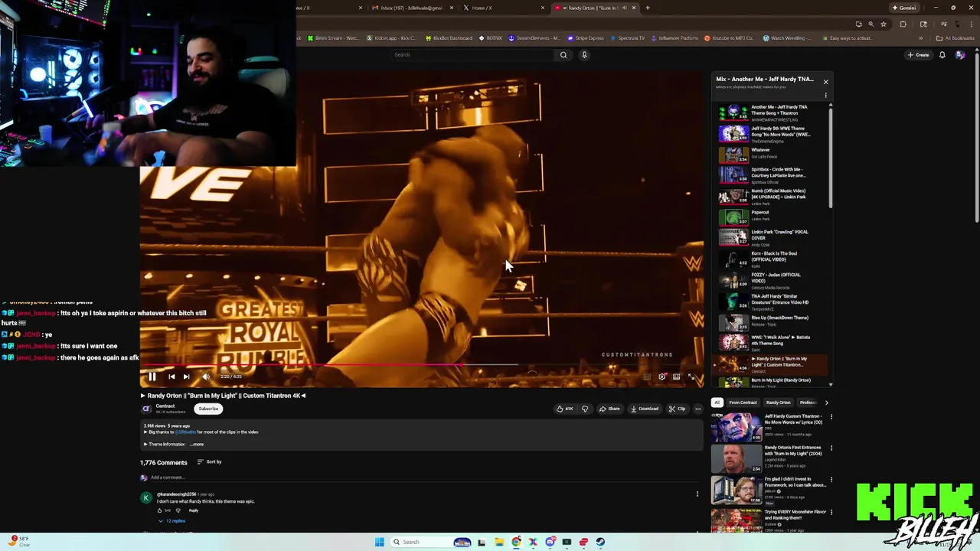Image resolution: width=980 pixels, height=551 pixels.
Task: Open the All Bookmarks folder
Action: point(955,37)
